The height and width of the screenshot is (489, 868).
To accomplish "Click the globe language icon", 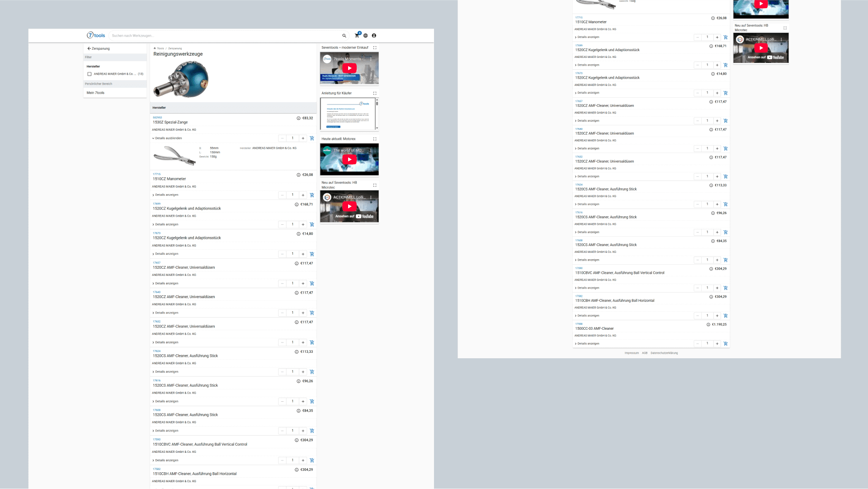I will tap(366, 36).
